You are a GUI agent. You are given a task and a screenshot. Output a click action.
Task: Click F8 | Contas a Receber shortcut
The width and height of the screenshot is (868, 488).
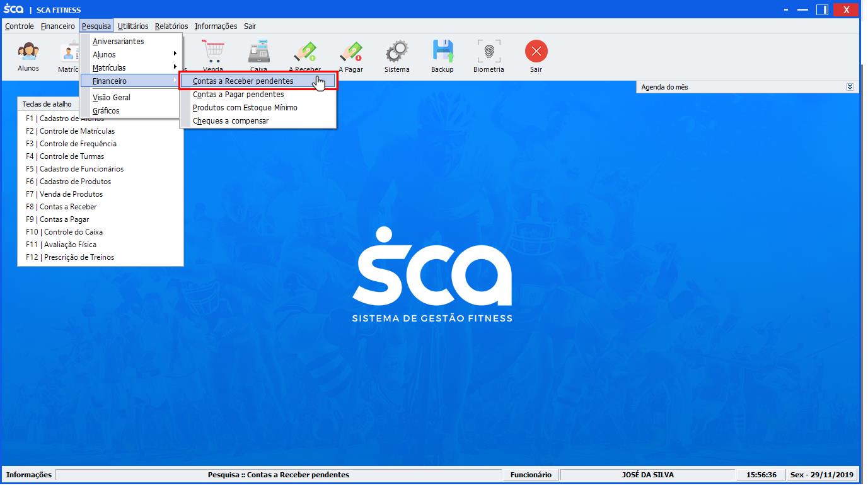pos(61,207)
